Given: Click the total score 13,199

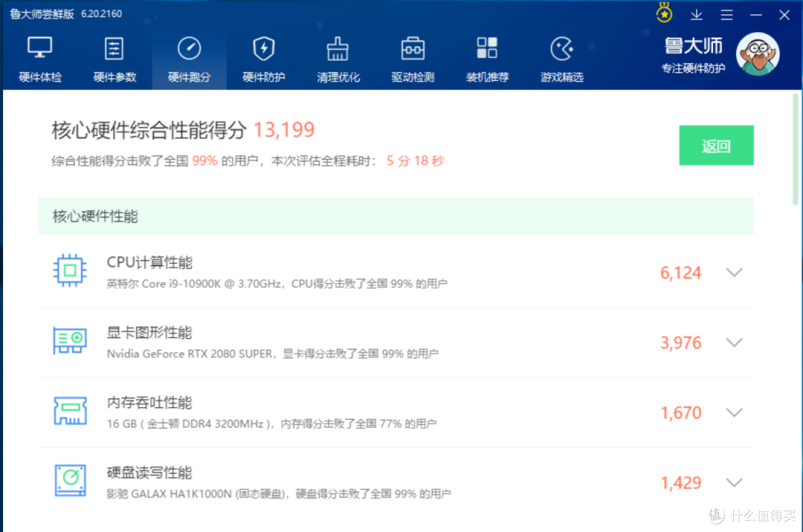Looking at the screenshot, I should 284,130.
